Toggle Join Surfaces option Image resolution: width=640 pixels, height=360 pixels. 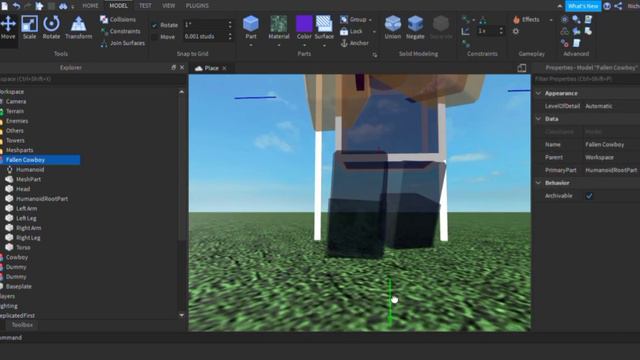tap(122, 43)
